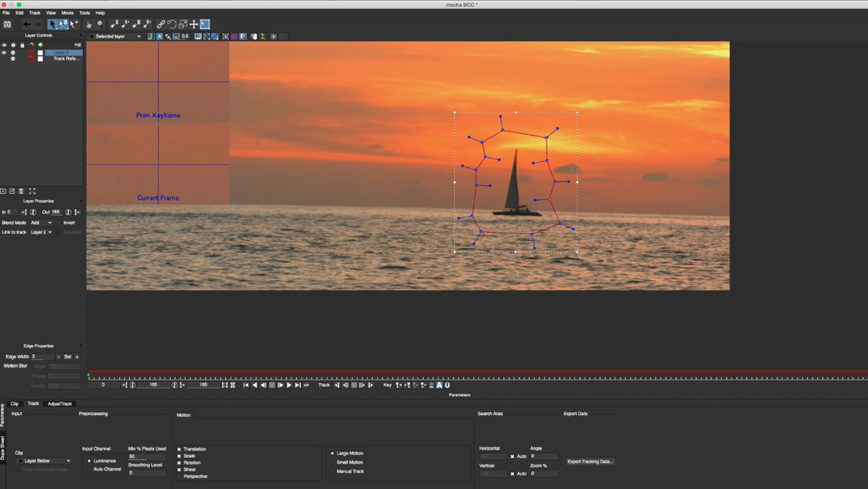
Task: Switch to the Clip tab
Action: tap(14, 404)
